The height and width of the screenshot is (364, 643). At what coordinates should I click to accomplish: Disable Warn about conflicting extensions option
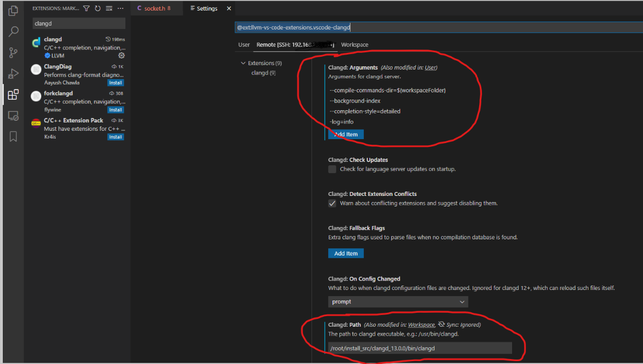click(x=332, y=203)
